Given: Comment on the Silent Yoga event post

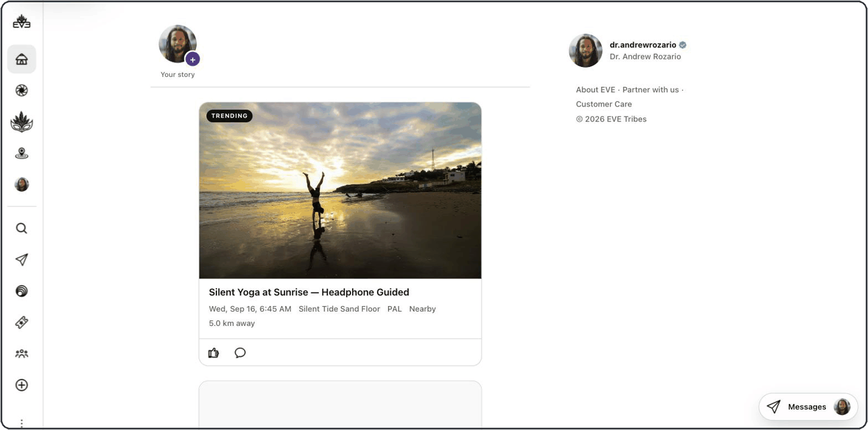Looking at the screenshot, I should tap(240, 353).
